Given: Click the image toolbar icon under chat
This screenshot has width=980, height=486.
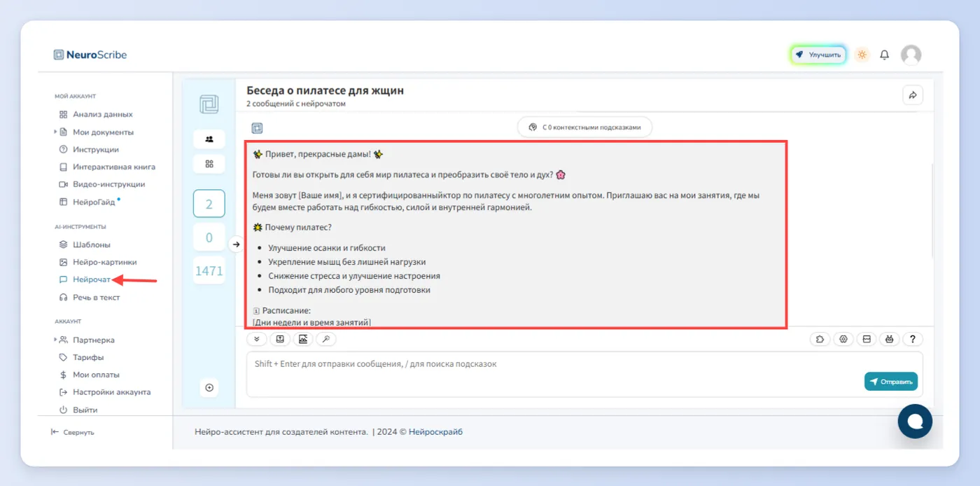Looking at the screenshot, I should [303, 339].
